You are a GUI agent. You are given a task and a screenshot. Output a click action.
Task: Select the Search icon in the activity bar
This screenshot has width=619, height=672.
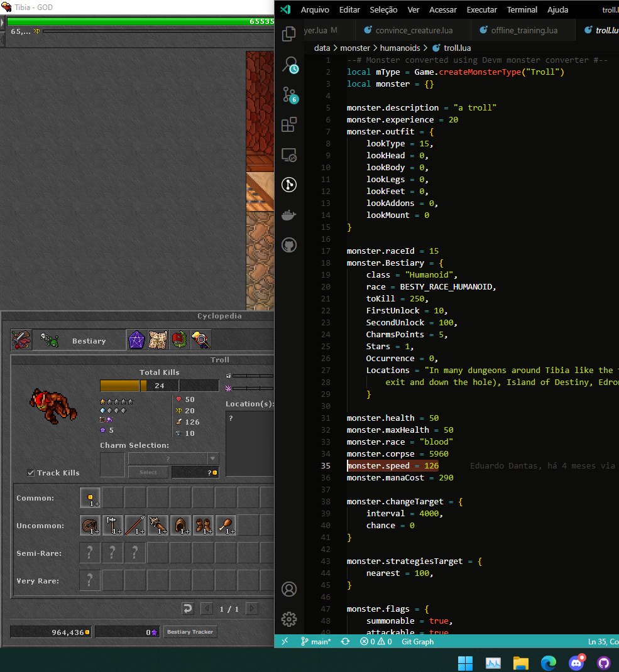pos(289,64)
